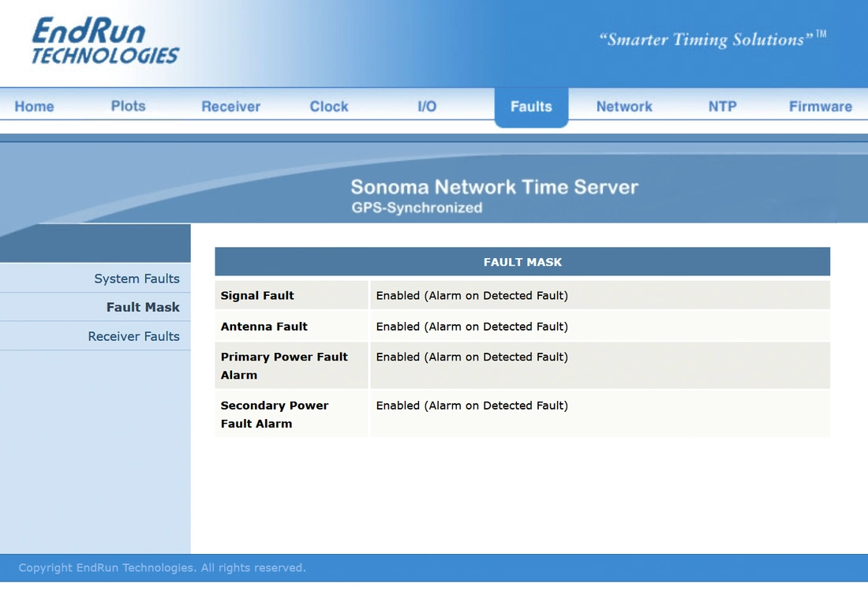Viewport: 868px width, 591px height.
Task: Select the Antenna Fault label
Action: 264,327
